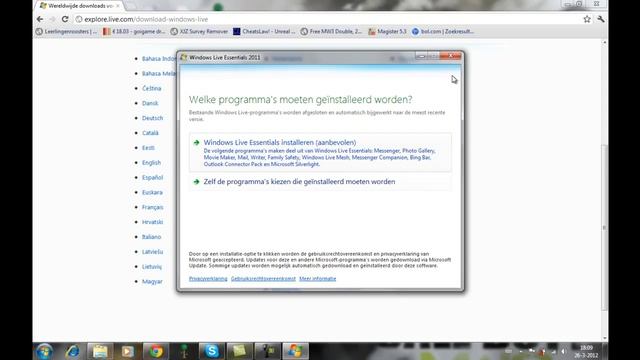Open Skype from the taskbar
This screenshot has height=360, width=640.
211,351
